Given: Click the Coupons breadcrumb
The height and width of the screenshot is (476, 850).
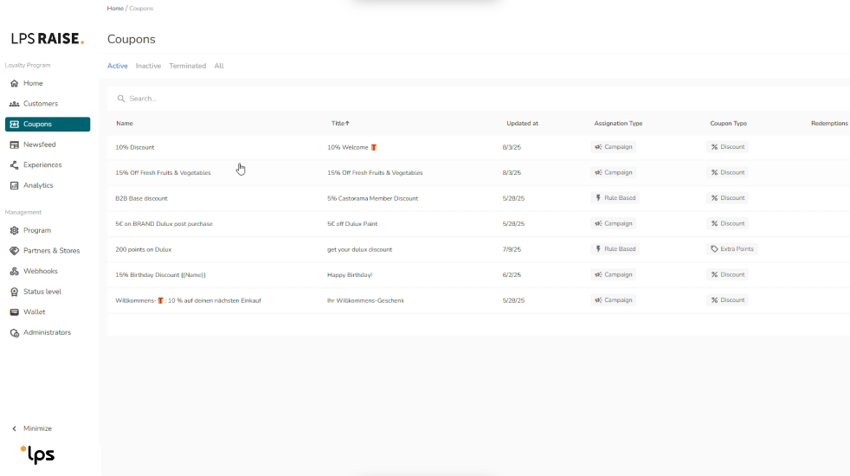Looking at the screenshot, I should 141,8.
